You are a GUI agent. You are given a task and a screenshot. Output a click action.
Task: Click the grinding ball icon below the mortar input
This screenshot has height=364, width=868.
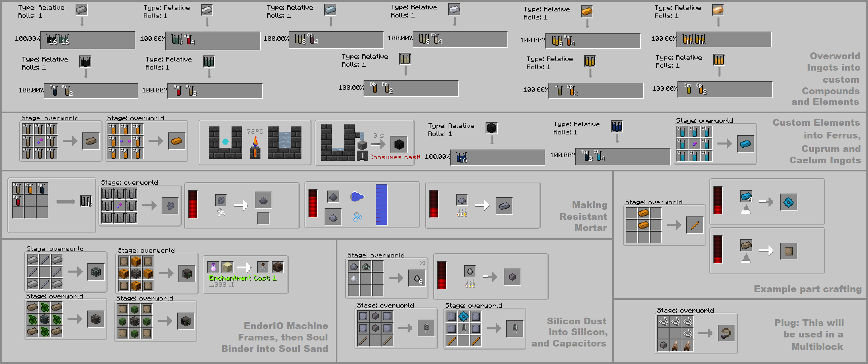[221, 213]
